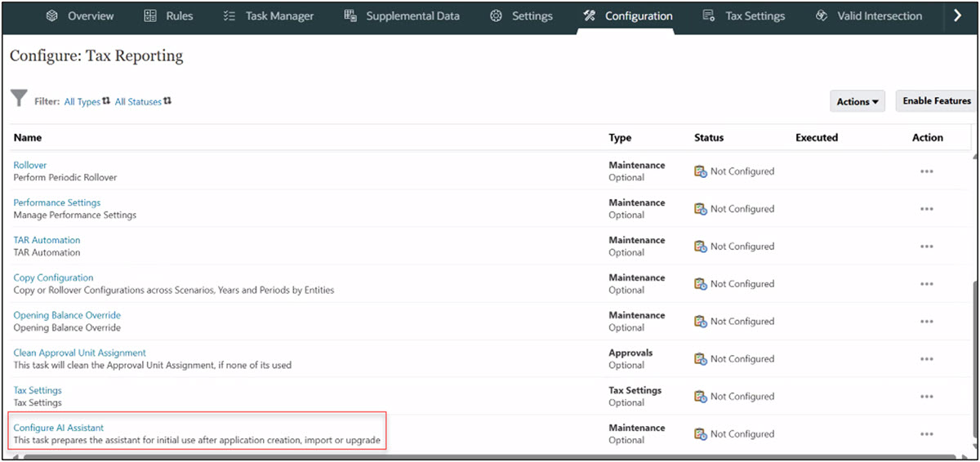The image size is (980, 462).
Task: Click the 'Manage Performance Settings' description
Action: pyautogui.click(x=75, y=215)
